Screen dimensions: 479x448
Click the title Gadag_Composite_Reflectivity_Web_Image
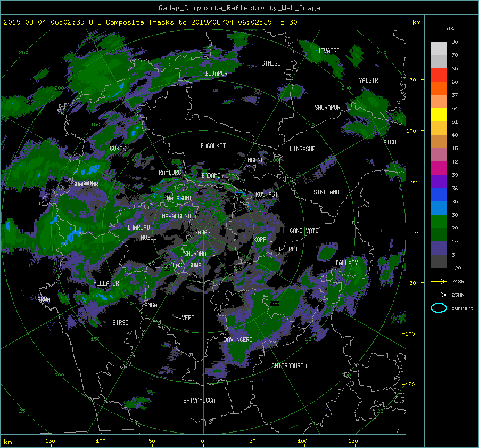(x=239, y=8)
